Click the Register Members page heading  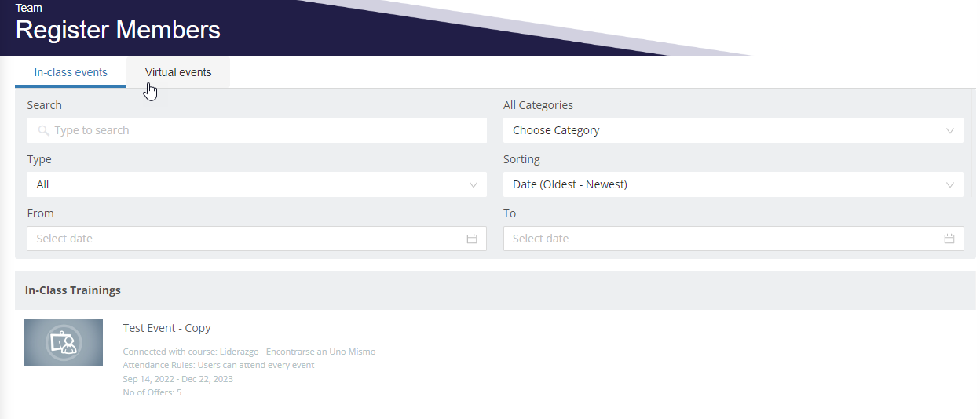point(118,30)
